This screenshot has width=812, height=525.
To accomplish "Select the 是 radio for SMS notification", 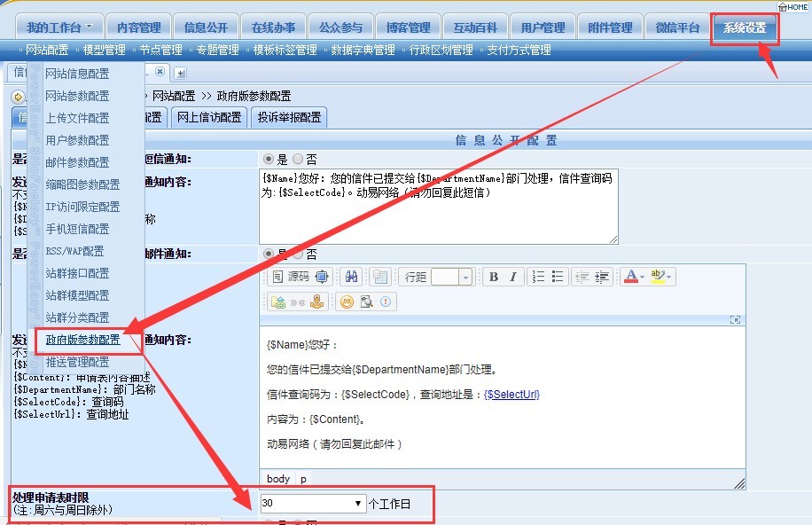I will [x=269, y=160].
